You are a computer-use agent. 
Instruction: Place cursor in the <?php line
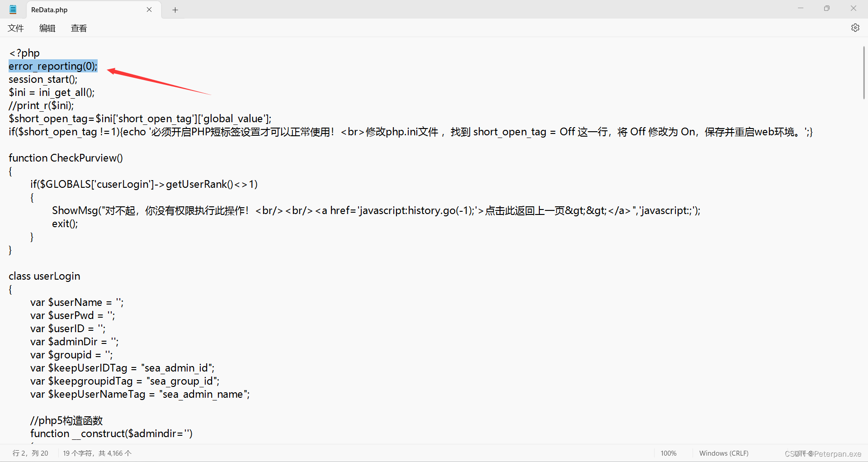tap(24, 53)
